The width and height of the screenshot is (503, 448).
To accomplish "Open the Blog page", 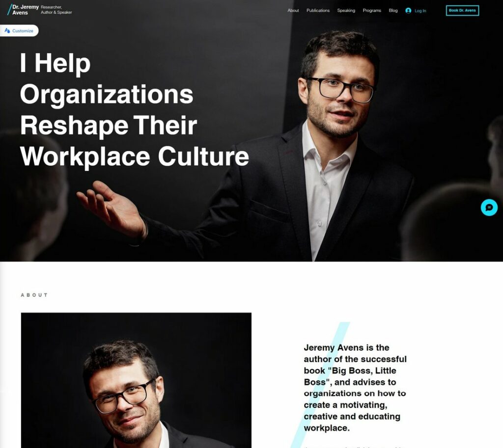I will [393, 11].
